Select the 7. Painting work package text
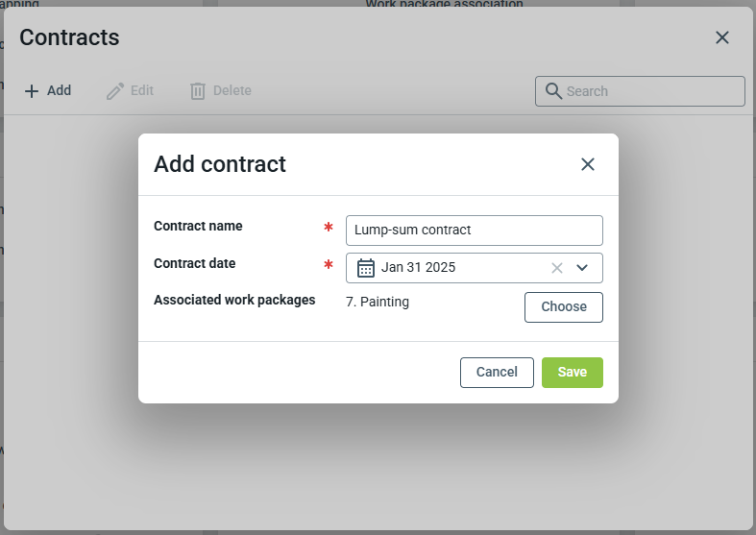 pos(378,302)
